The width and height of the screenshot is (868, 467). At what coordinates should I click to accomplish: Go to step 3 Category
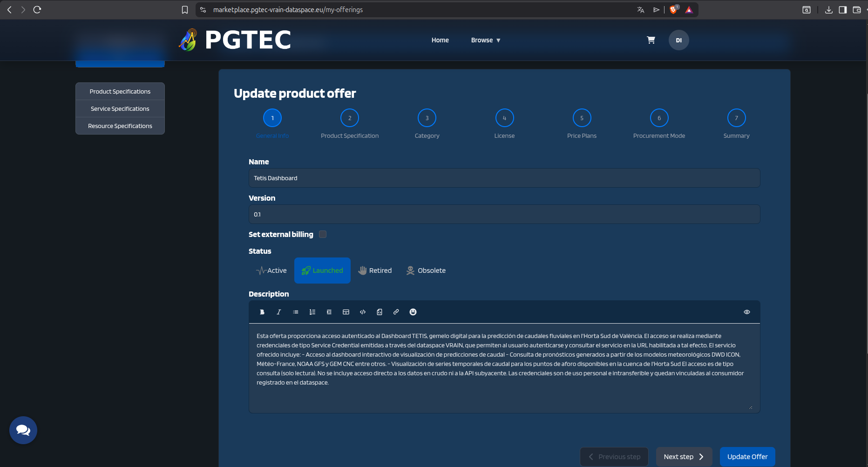pyautogui.click(x=427, y=118)
